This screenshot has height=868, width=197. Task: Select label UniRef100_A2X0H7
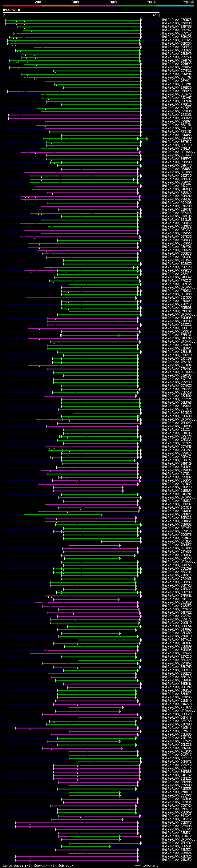tap(177, 98)
